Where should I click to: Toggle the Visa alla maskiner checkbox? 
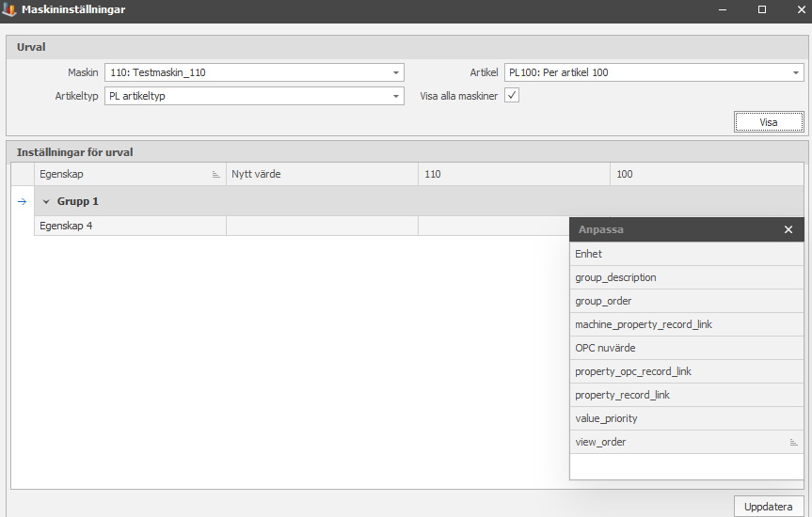point(512,95)
